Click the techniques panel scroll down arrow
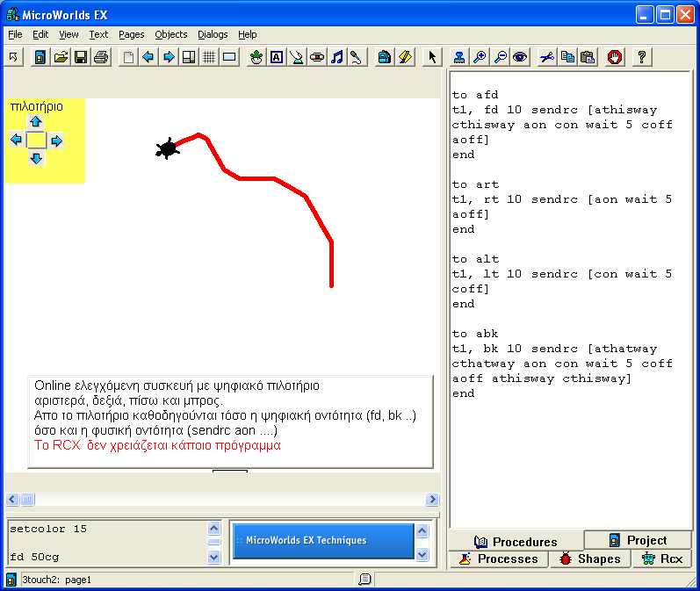 pos(422,554)
